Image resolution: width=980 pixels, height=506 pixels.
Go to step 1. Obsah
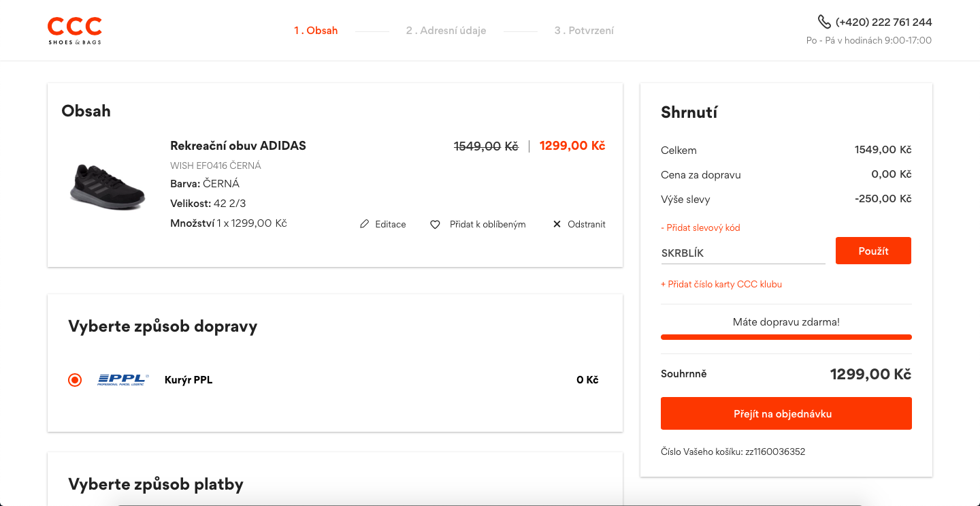316,31
